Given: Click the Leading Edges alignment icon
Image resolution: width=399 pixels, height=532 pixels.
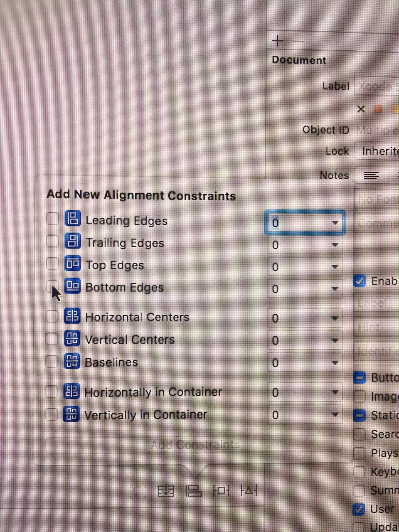Looking at the screenshot, I should 73,219.
